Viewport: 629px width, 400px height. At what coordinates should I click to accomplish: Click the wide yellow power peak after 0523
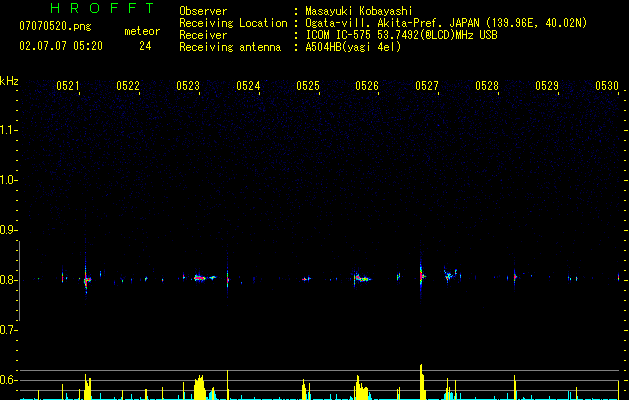200,388
